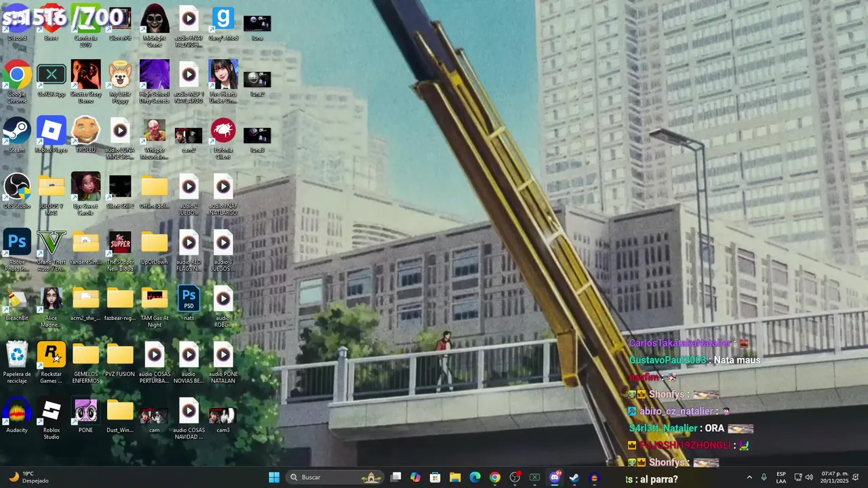Select audio MLP 1 NATLARGO file
868x488 pixels.
[x=189, y=82]
